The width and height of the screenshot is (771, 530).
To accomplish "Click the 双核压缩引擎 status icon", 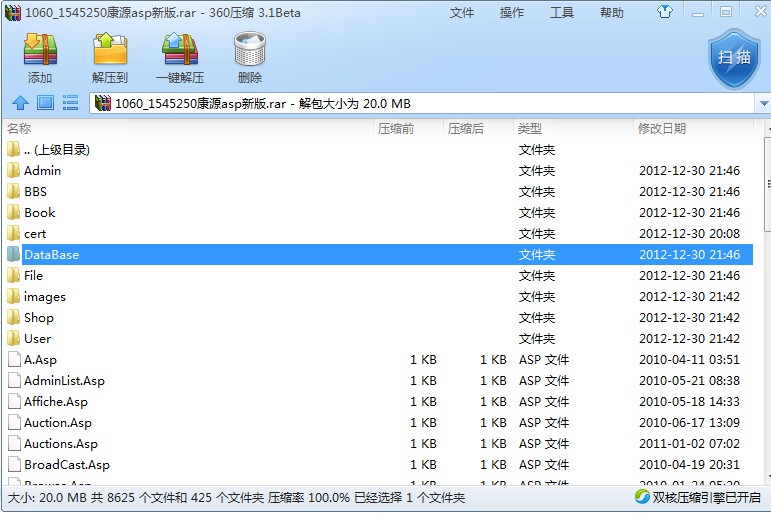I will [x=642, y=497].
